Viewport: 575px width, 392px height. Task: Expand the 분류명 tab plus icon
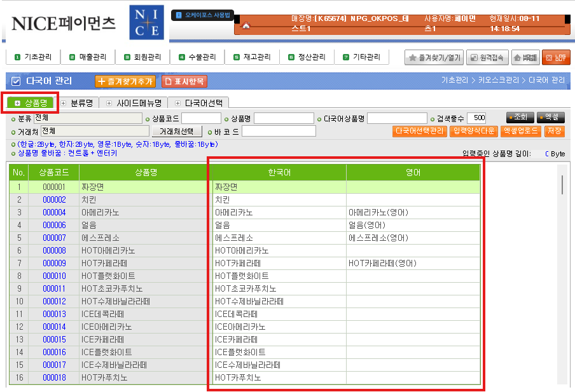64,102
